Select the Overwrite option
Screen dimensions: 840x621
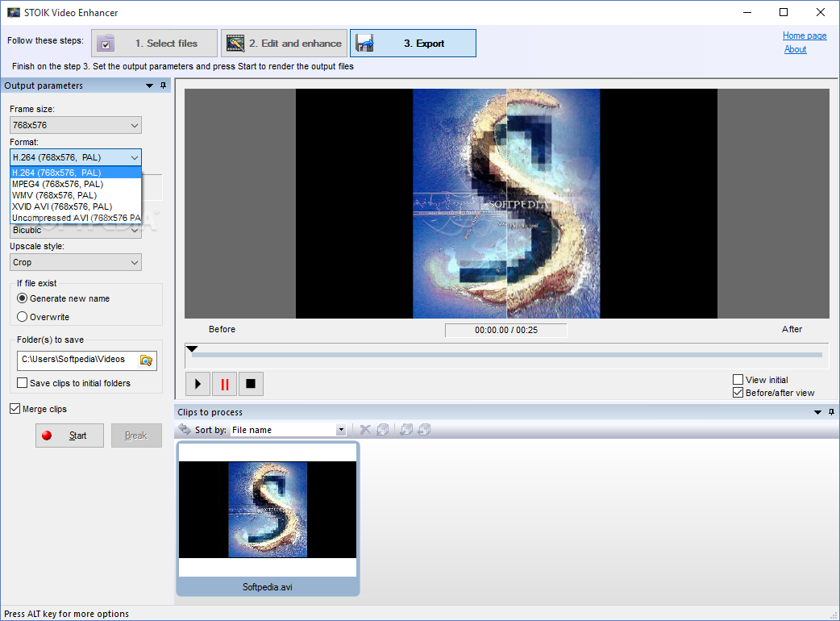point(44,317)
